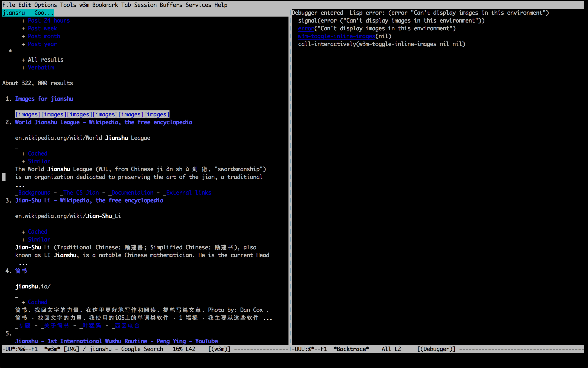The image size is (588, 368).
Task: Click 'Debugger entered--Lisp error' line
Action: 420,13
